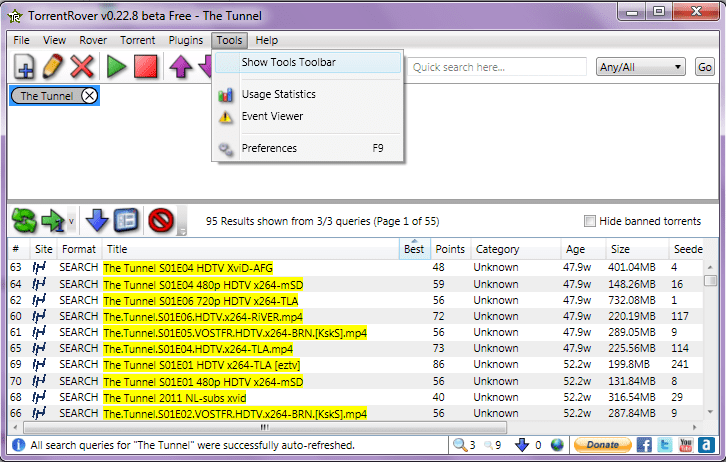
Task: Click the vertical scrollbar down arrow
Action: click(x=710, y=412)
